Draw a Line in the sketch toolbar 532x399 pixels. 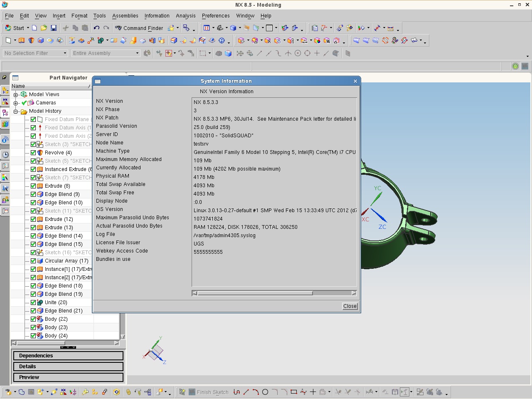(x=246, y=392)
